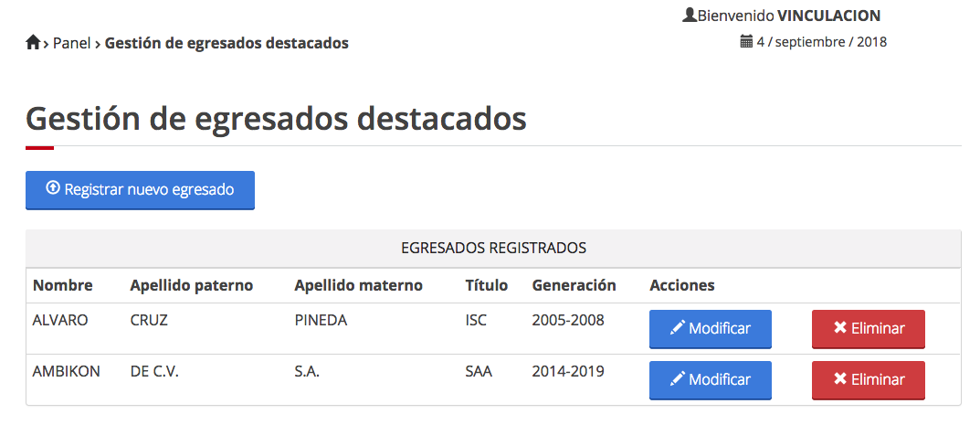Delete the AMBIKON record
Screen dimensions: 980x425
(868, 380)
